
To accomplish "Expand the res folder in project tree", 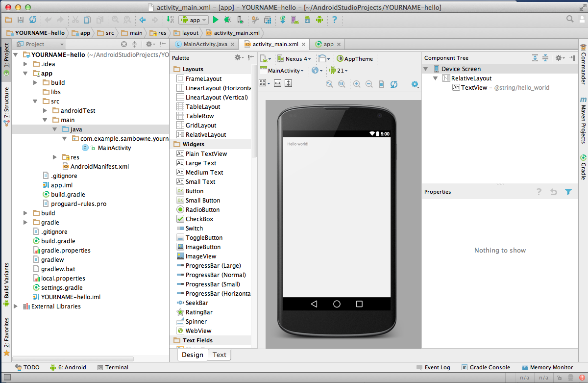I will (x=55, y=157).
